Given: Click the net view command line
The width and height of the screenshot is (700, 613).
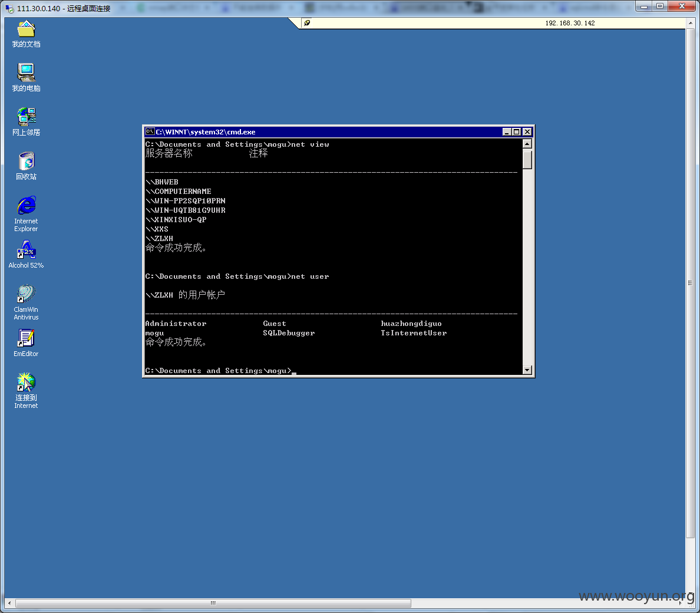Looking at the screenshot, I should 237,144.
